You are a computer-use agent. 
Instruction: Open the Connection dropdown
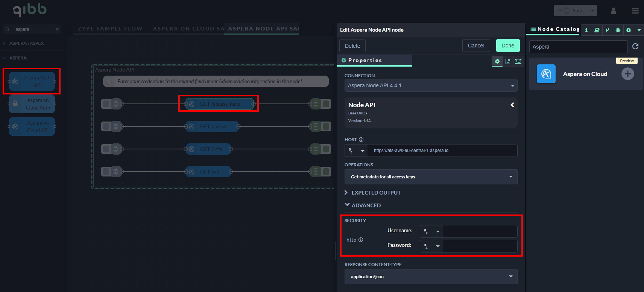click(x=431, y=85)
